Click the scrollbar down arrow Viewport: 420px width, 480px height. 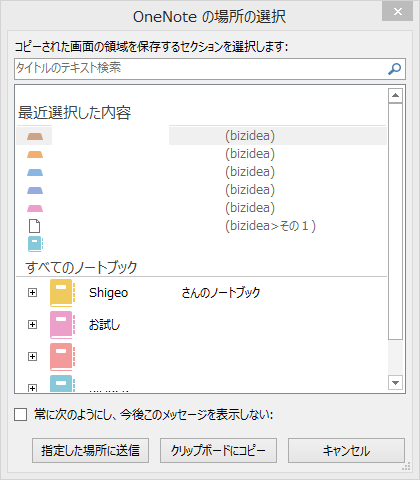pyautogui.click(x=396, y=383)
